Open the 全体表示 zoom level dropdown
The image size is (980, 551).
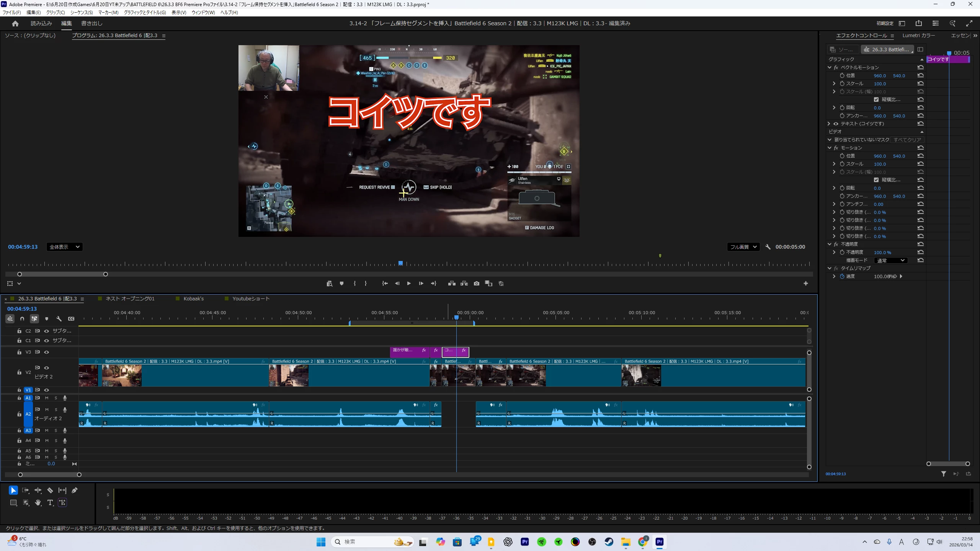point(64,247)
